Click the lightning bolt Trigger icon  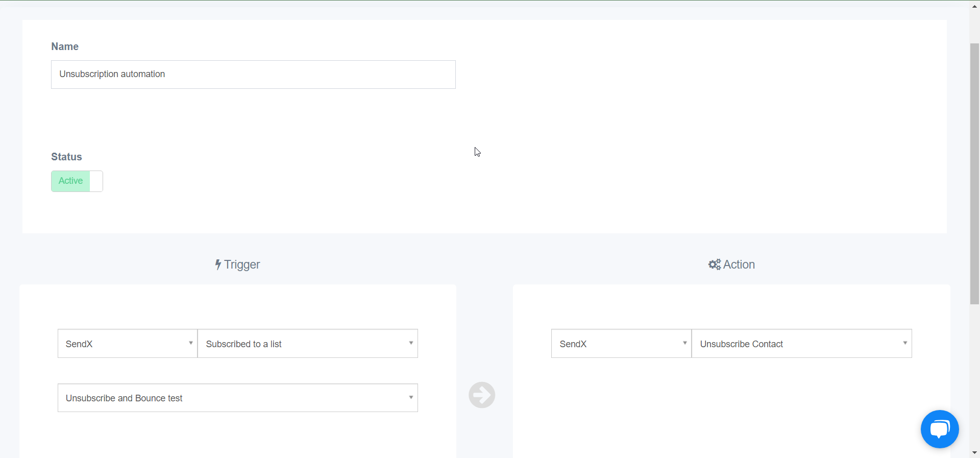click(218, 264)
